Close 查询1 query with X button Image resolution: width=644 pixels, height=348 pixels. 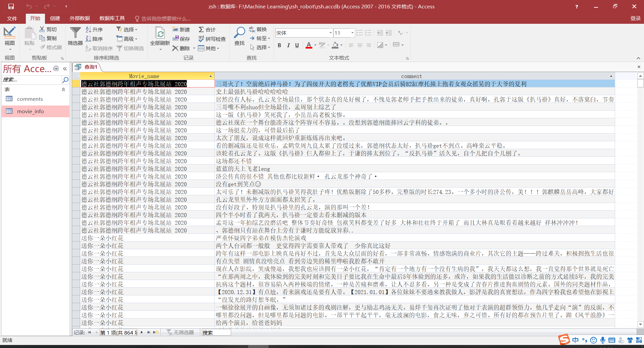click(x=639, y=67)
